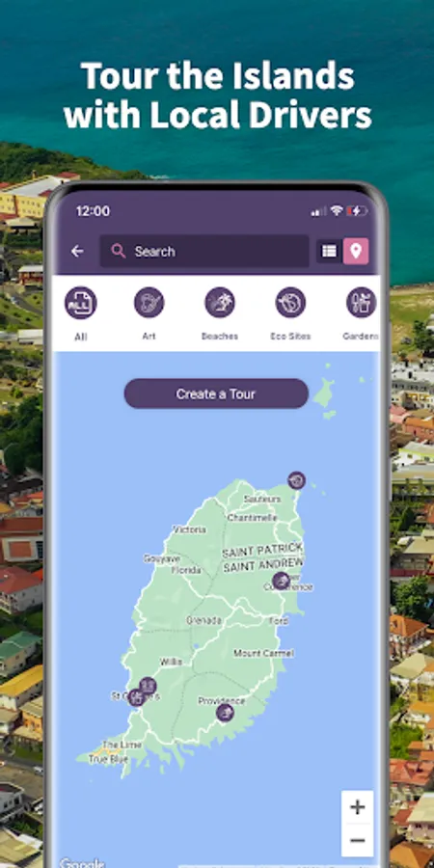Switch to list view icon

click(330, 252)
